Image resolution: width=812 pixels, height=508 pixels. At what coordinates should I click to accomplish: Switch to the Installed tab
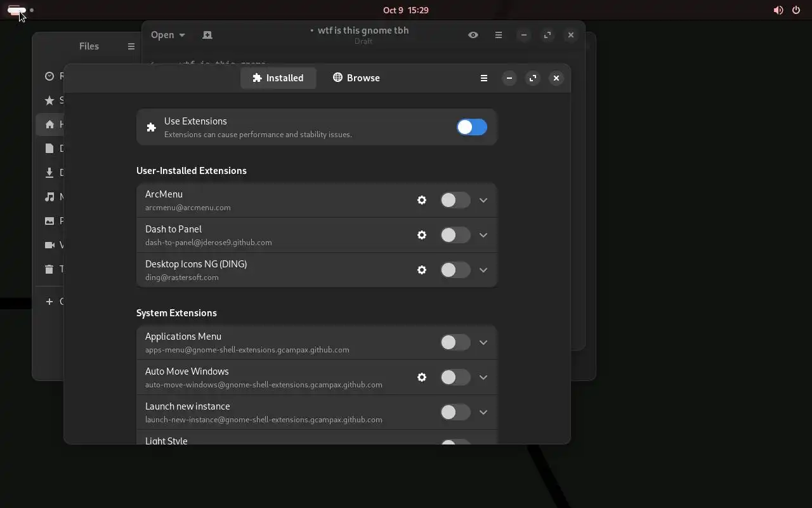point(278,78)
